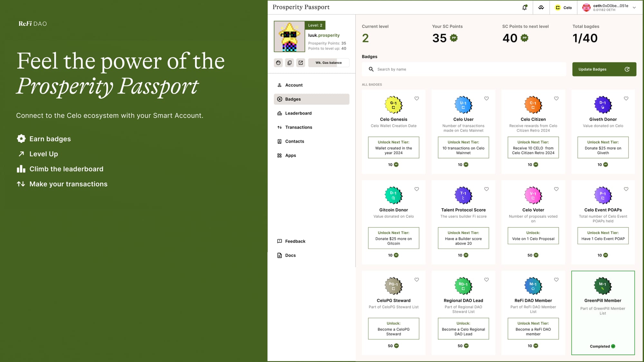
Task: Favorite the Celo User badge with heart
Action: tap(486, 98)
